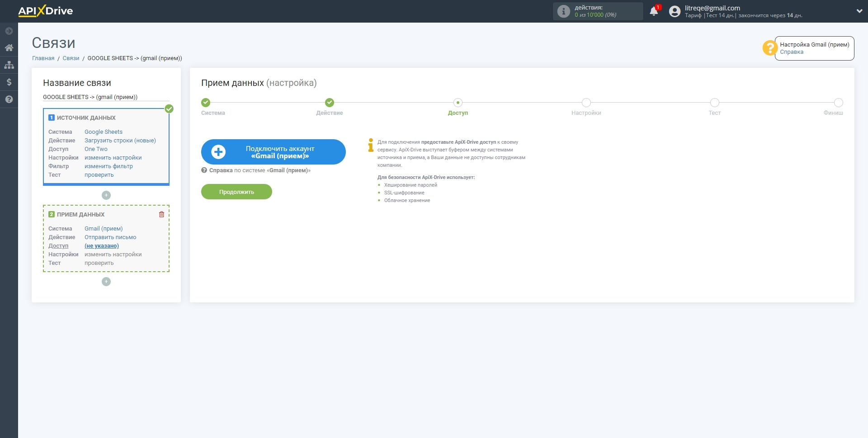Click the ИСТОЧНИК ДАННЫХ block header
This screenshot has width=868, height=438.
point(86,118)
